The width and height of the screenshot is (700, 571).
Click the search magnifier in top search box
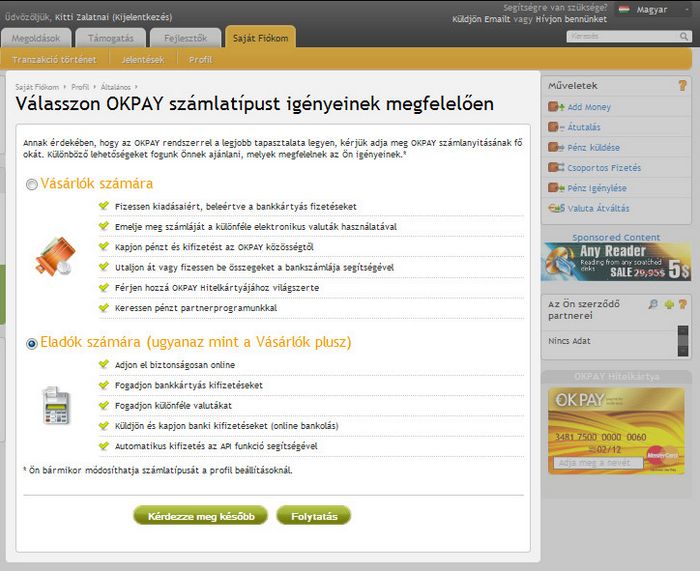pyautogui.click(x=684, y=37)
